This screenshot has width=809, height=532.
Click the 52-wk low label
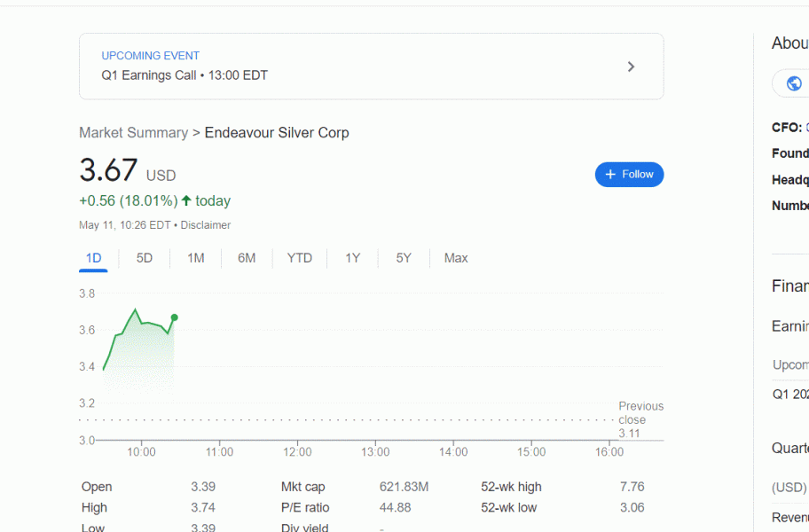pos(508,507)
